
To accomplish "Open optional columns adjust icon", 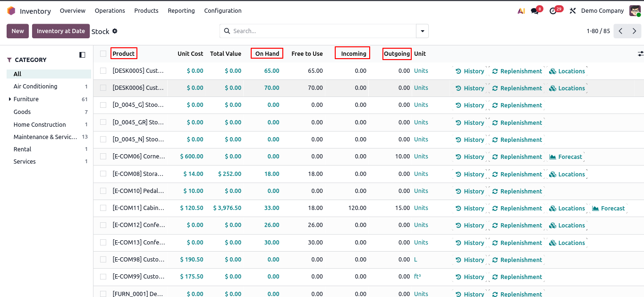I will (x=640, y=54).
